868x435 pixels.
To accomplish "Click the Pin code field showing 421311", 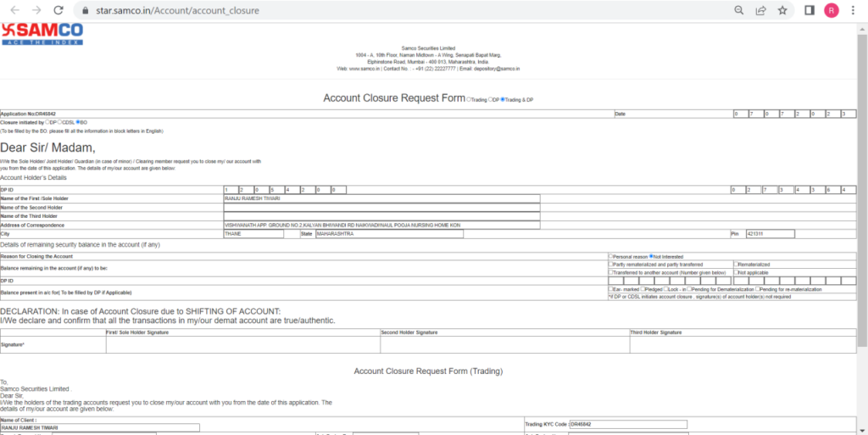I will (769, 234).
